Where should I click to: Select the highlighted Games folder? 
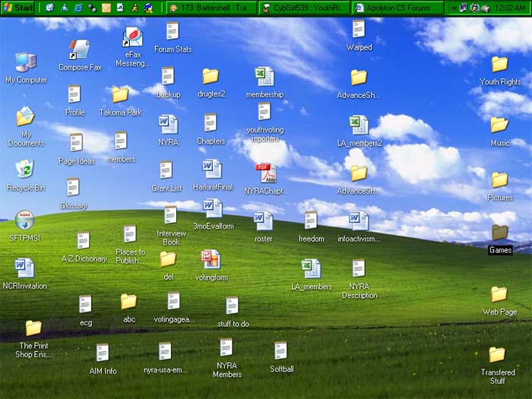[x=499, y=233]
